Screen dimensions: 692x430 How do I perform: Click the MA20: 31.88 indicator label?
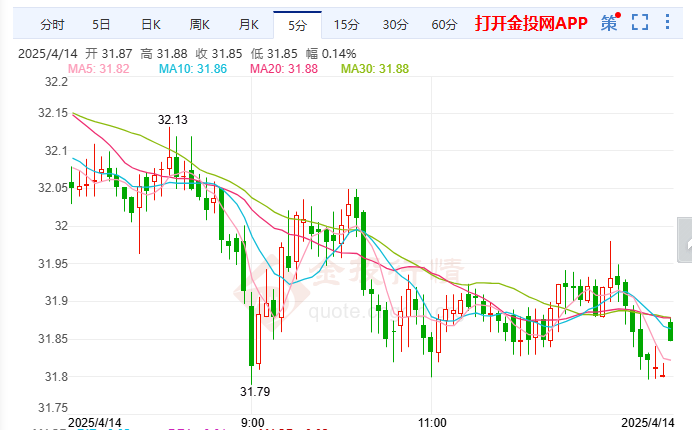284,69
